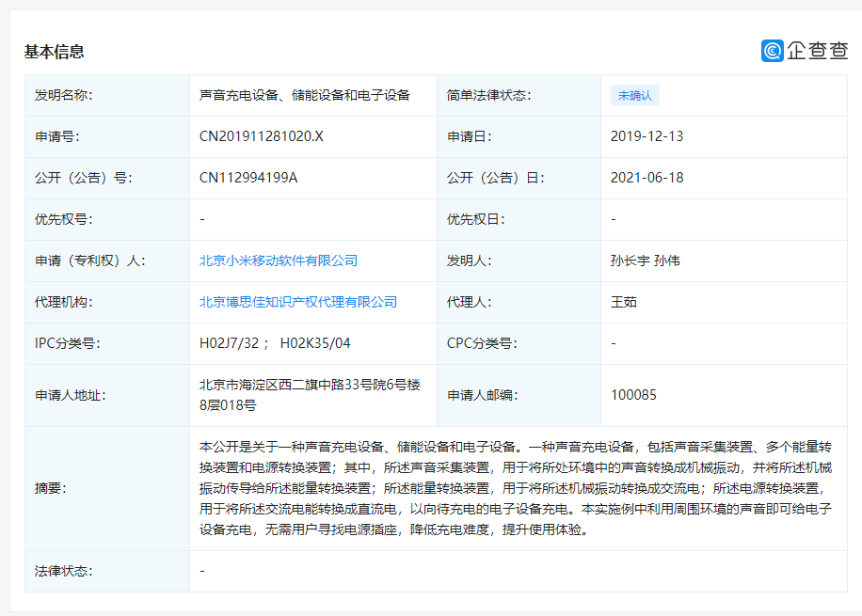Click the 简单法律状态 label
The height and width of the screenshot is (616, 862).
[x=488, y=95]
